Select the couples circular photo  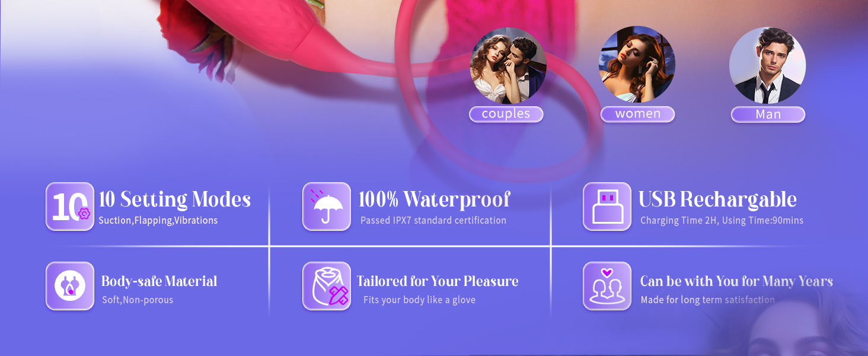508,65
